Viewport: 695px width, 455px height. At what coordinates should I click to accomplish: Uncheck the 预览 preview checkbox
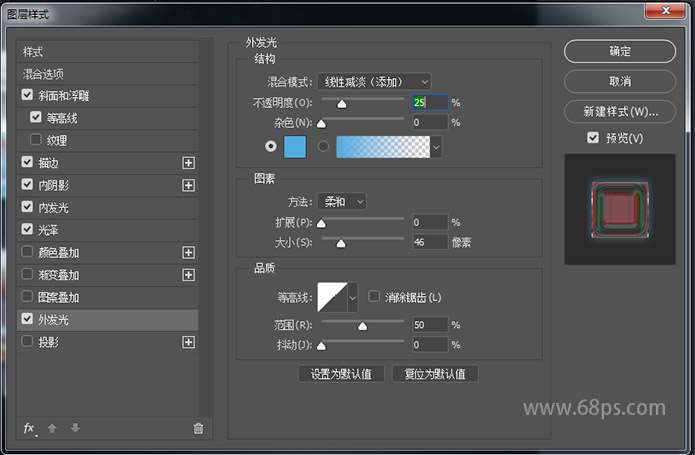pos(593,137)
